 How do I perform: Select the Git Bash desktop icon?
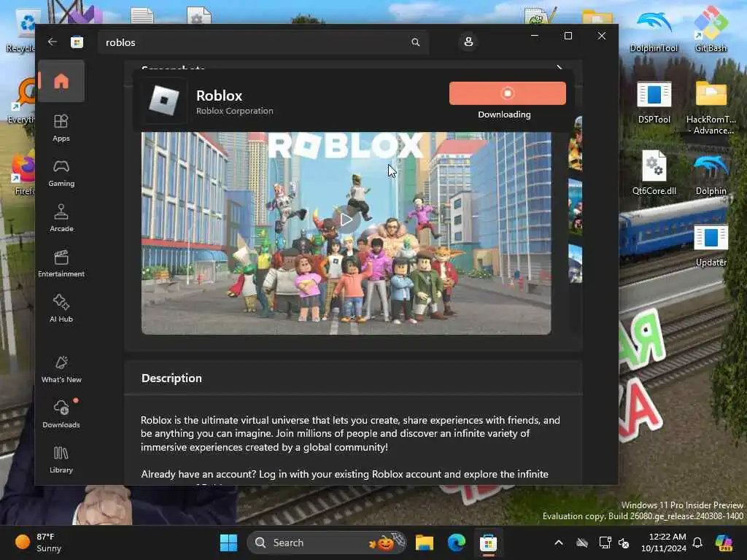tap(711, 28)
